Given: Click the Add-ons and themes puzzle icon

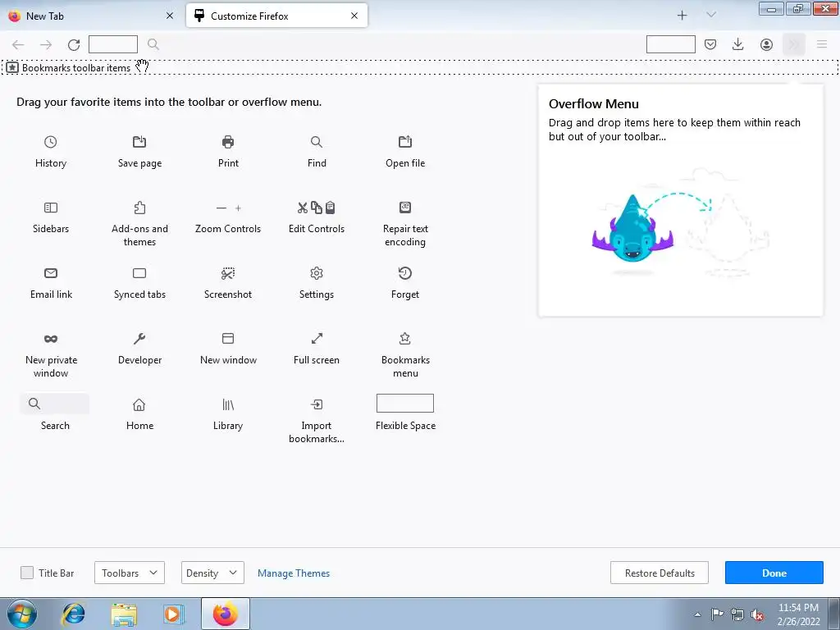Looking at the screenshot, I should (x=139, y=208).
